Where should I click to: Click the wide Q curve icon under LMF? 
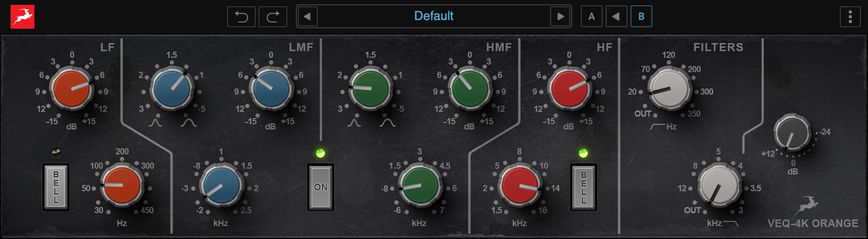(188, 122)
